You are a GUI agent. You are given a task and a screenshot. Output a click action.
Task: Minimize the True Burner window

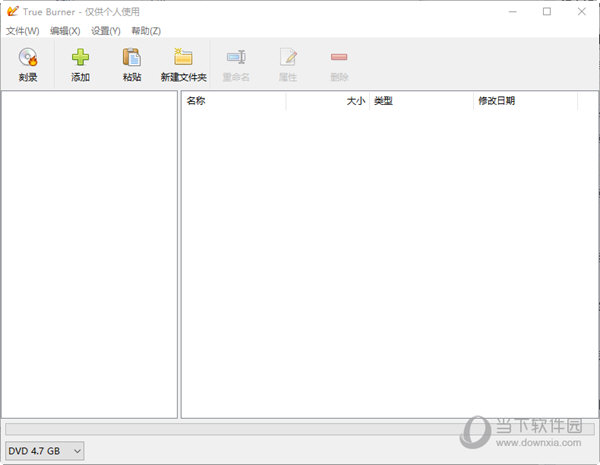[512, 11]
